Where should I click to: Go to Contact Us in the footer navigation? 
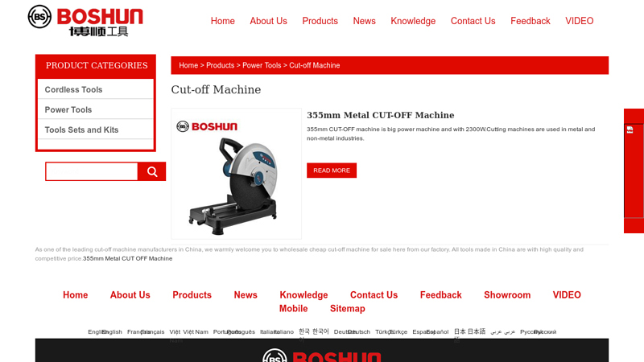click(x=374, y=295)
